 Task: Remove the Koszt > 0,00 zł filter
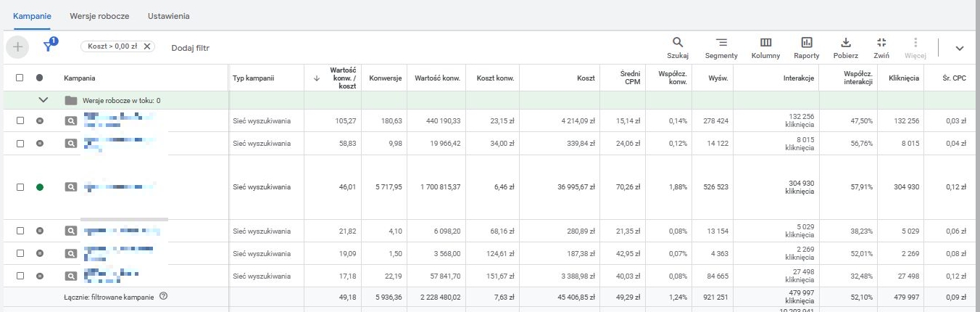(x=147, y=46)
